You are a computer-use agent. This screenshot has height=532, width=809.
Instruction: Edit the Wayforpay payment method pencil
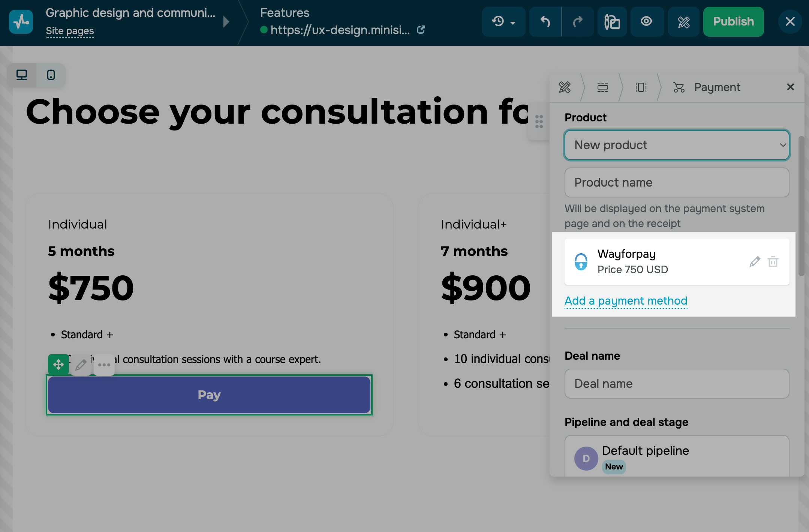[x=755, y=262]
